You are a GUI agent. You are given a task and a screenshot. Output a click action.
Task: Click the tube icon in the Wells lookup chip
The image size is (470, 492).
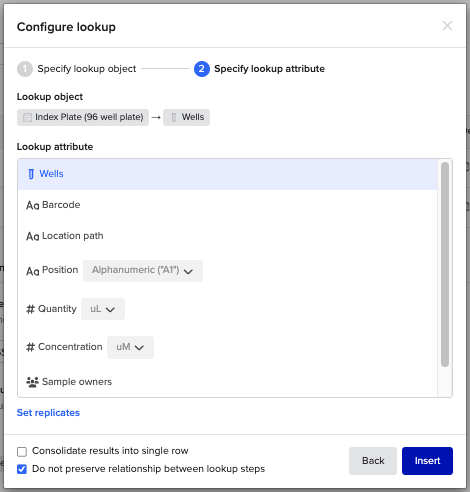point(174,117)
